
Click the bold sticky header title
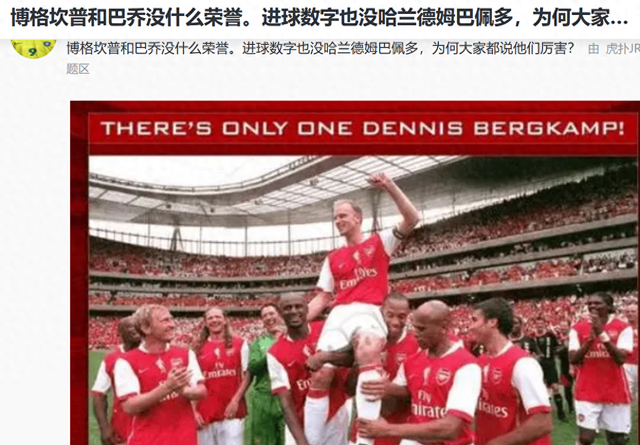319,18
